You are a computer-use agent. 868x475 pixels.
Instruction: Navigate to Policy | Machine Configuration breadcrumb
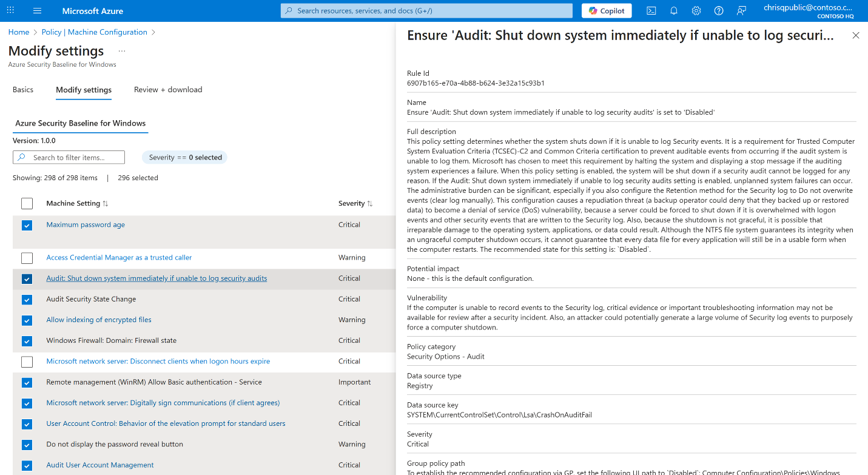(x=95, y=32)
